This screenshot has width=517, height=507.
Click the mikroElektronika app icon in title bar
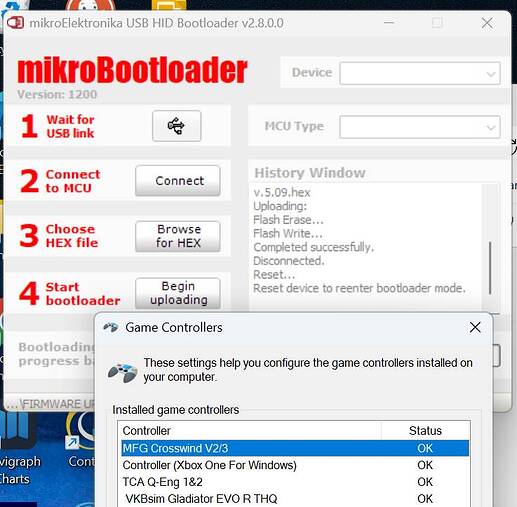(15, 23)
